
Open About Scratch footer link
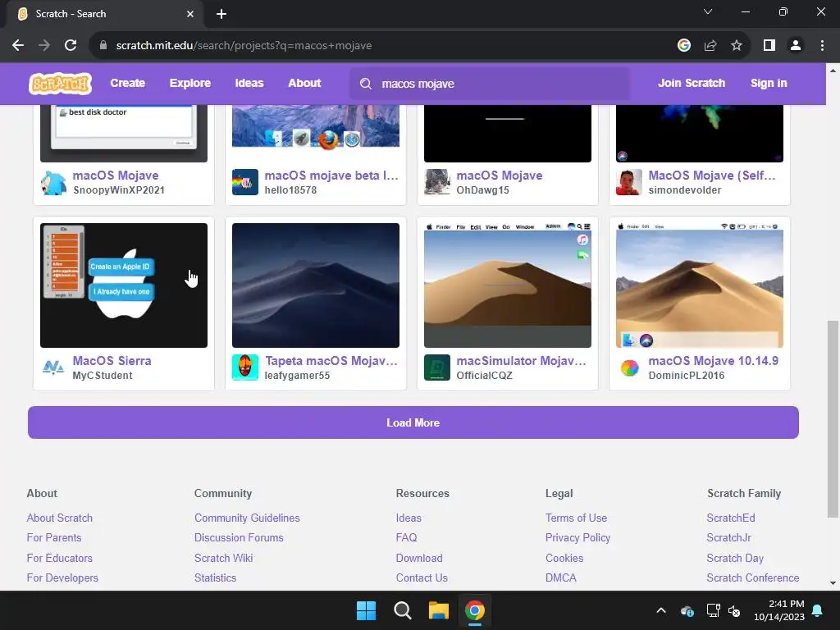59,518
